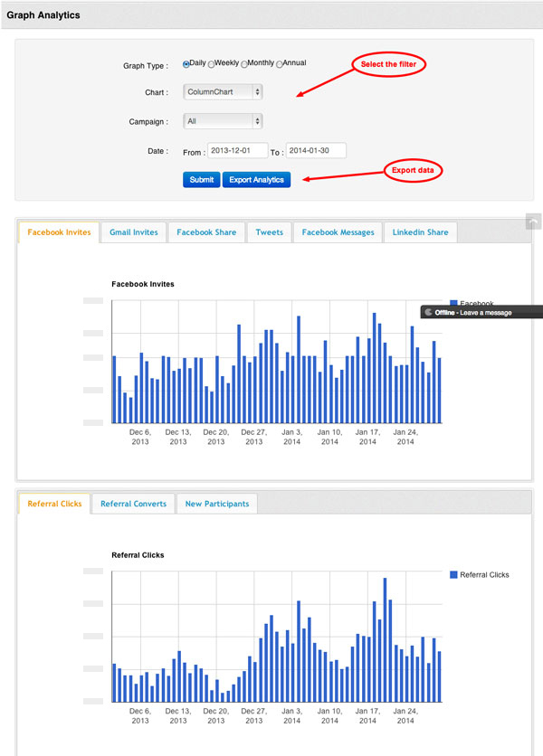Image resolution: width=543 pixels, height=756 pixels.
Task: Select the Weekly graph type radio
Action: point(211,64)
